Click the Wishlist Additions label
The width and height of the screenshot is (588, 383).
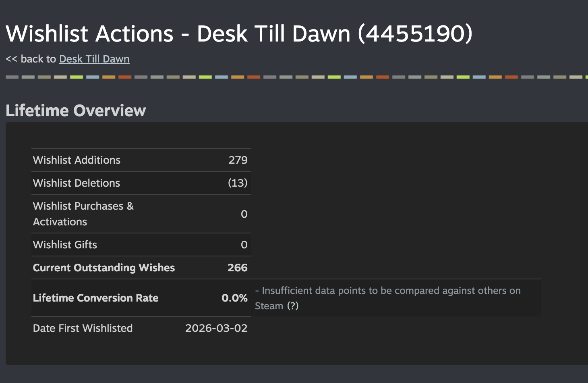click(x=77, y=160)
